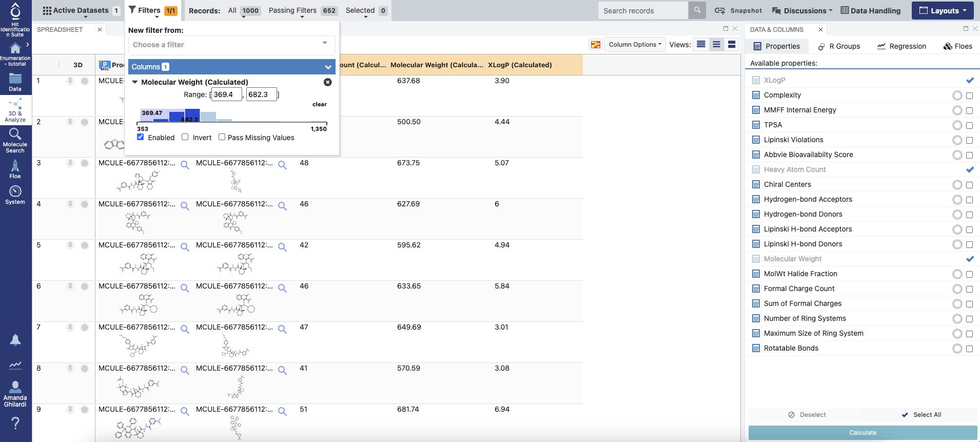This screenshot has width=980, height=442.
Task: Collapse the Columns filter section
Action: point(327,67)
